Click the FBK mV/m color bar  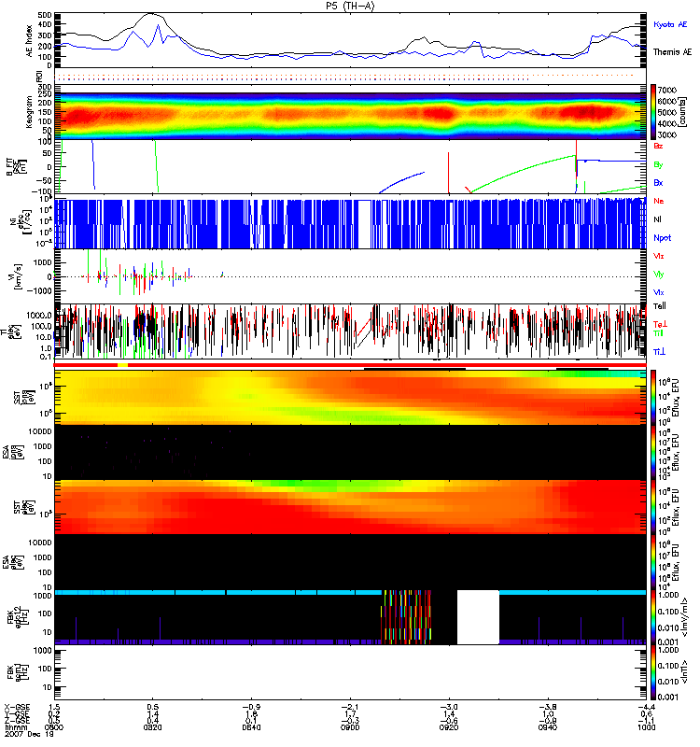[654, 618]
